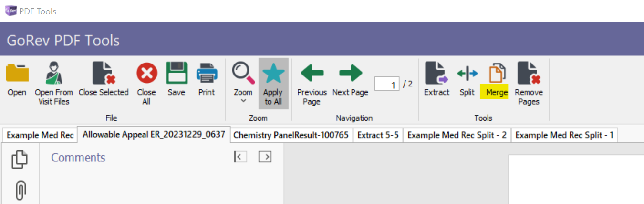Expand Comments panel with right arrow

coord(265,157)
